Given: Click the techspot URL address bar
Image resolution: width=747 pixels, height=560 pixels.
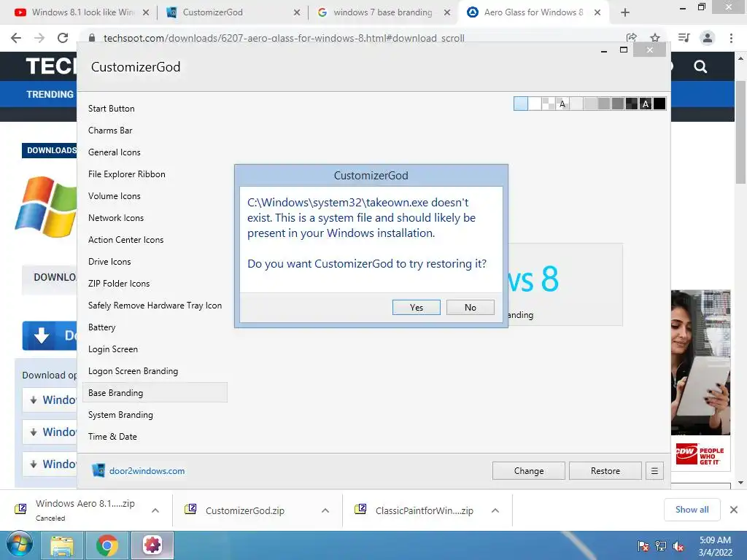Looking at the screenshot, I should click(x=284, y=38).
